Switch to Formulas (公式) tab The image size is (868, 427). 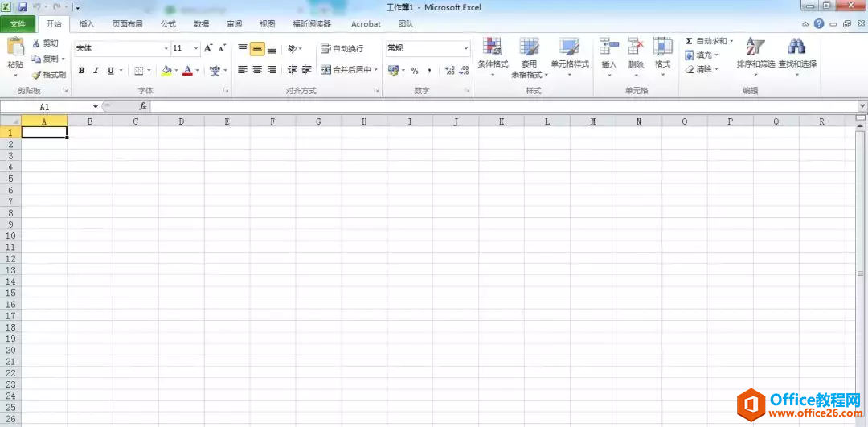(x=168, y=24)
